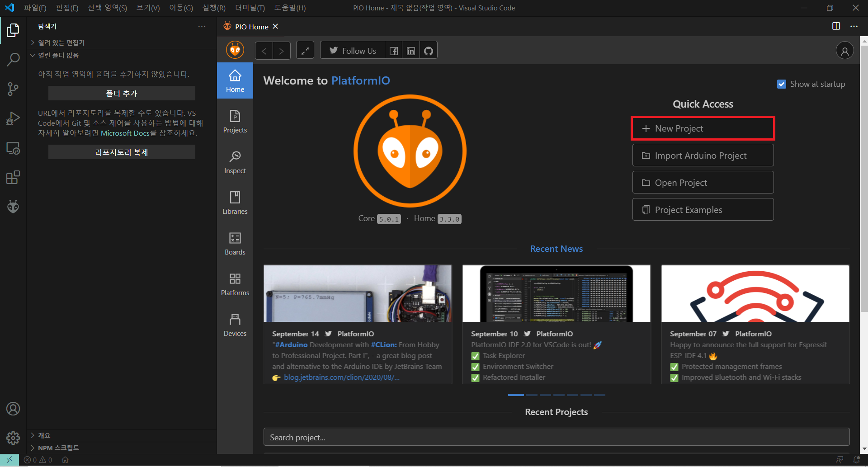Open PIO account profile icon
This screenshot has height=467, width=868.
pyautogui.click(x=844, y=51)
